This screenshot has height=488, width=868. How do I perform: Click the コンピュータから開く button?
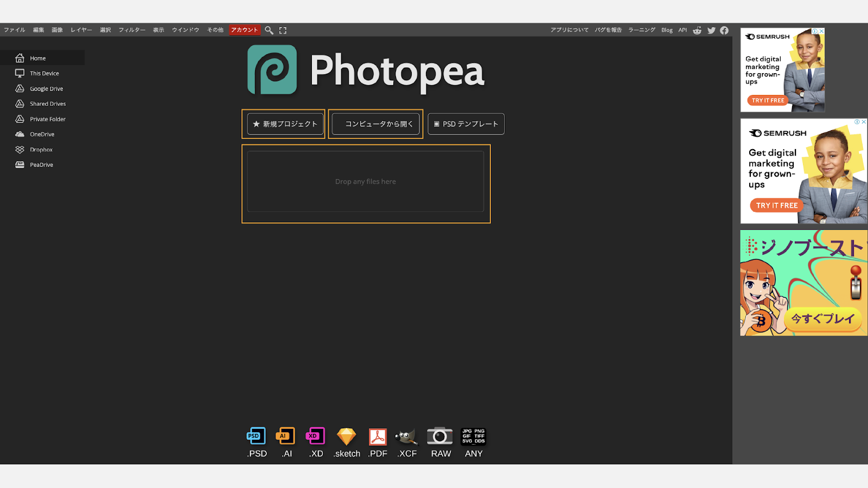coord(375,124)
